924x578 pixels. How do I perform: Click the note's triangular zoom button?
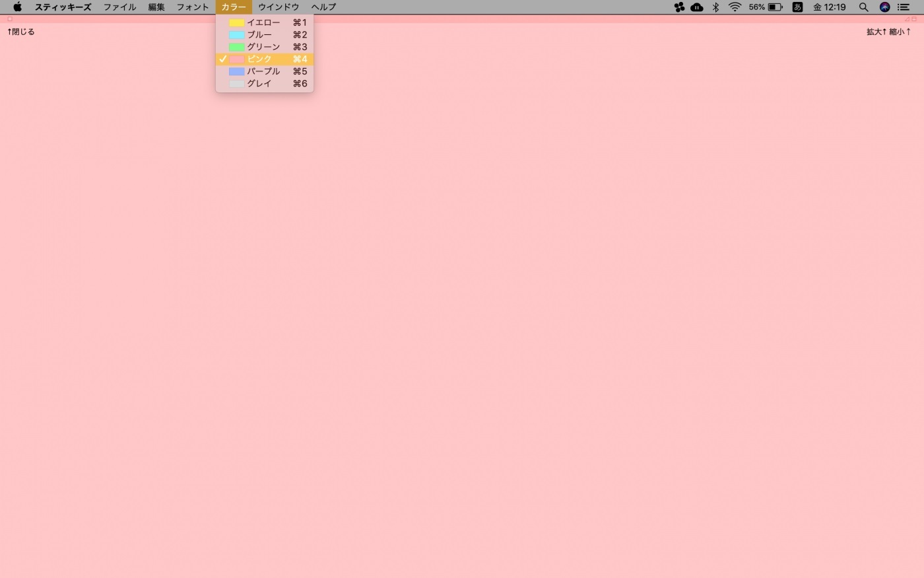pos(907,19)
